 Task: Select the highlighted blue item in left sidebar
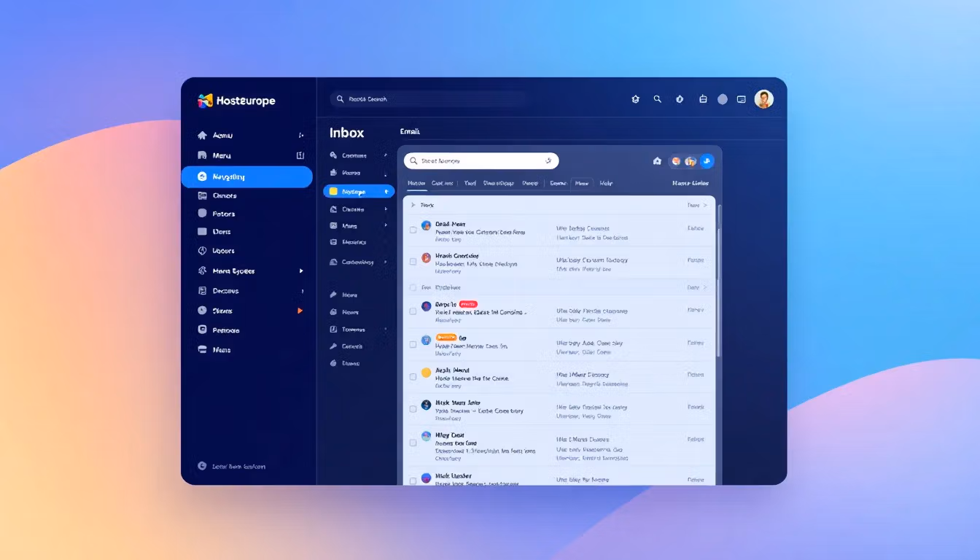[246, 176]
